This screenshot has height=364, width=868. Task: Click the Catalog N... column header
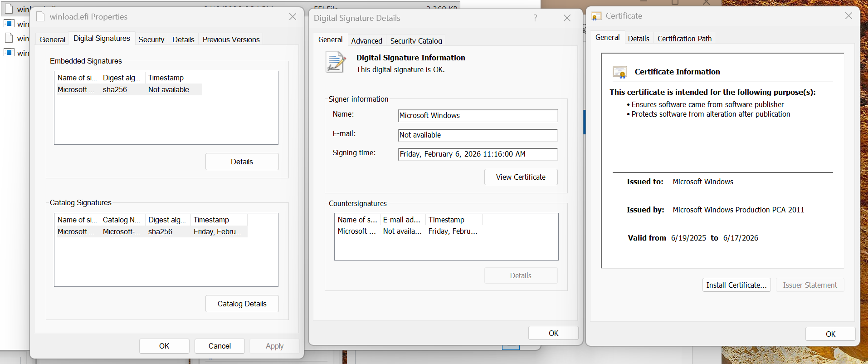coord(122,220)
